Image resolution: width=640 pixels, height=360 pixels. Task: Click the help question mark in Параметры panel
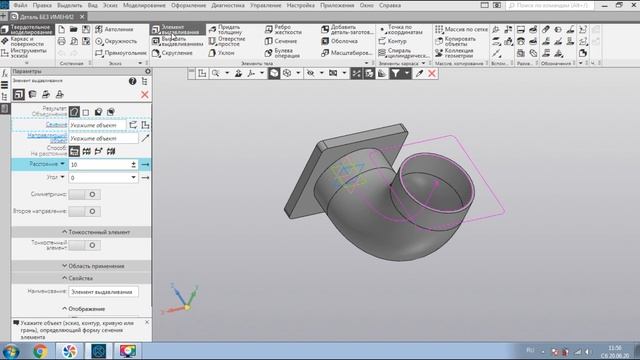click(x=132, y=81)
